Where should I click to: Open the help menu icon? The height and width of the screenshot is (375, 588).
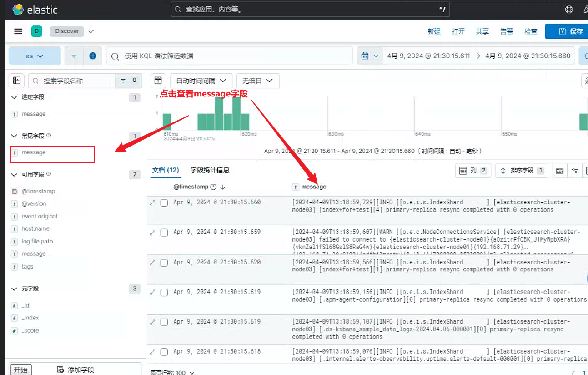(x=568, y=9)
